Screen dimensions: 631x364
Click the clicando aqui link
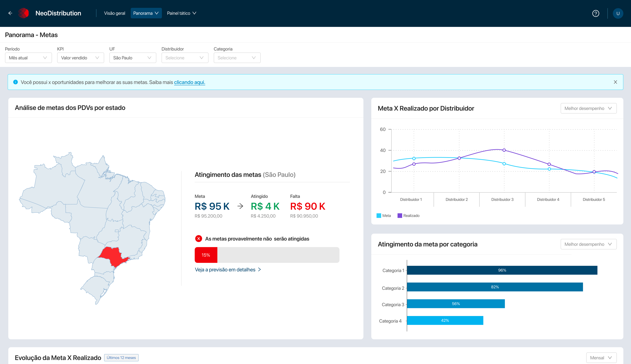click(190, 82)
